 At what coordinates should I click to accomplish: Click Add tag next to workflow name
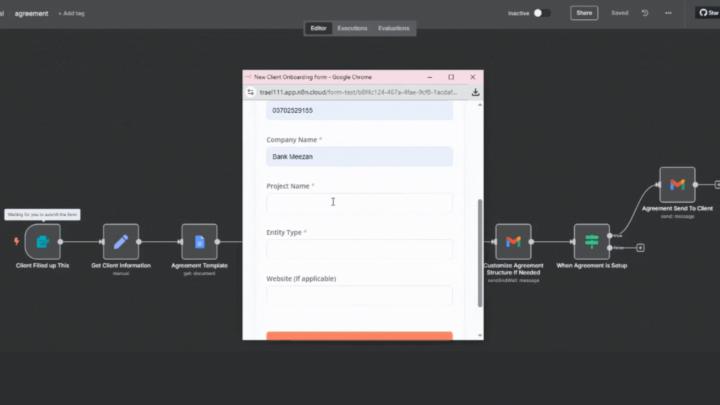[x=71, y=13]
